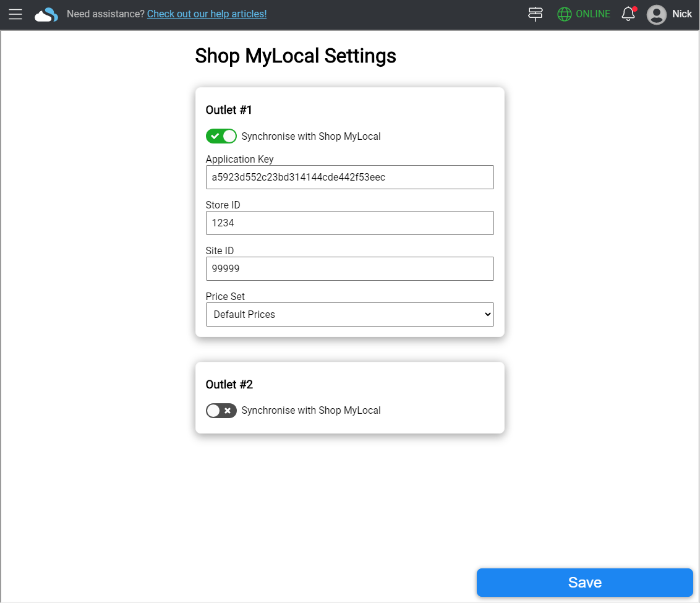700x603 pixels.
Task: Click the 'Store ID' label
Action: 223,205
